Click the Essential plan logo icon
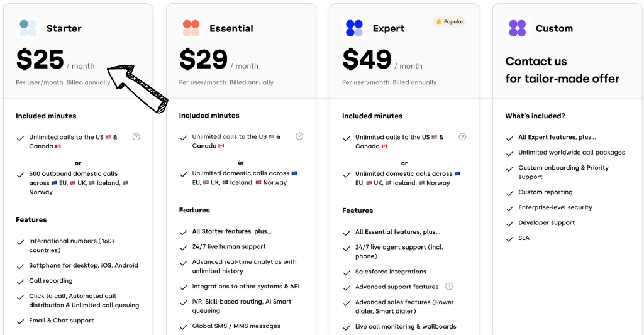 (191, 28)
